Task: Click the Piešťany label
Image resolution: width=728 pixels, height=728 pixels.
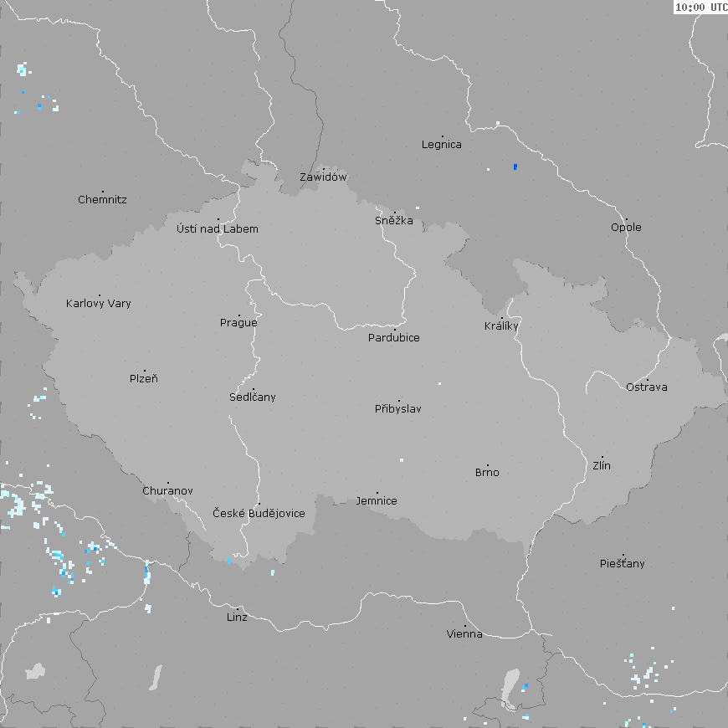Action: pos(622,563)
